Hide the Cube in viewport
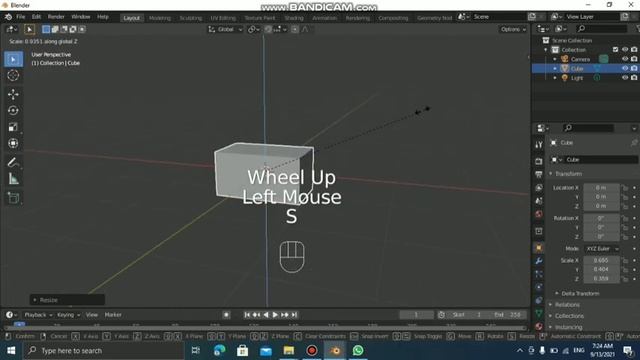This screenshot has width=640, height=360. coord(625,69)
